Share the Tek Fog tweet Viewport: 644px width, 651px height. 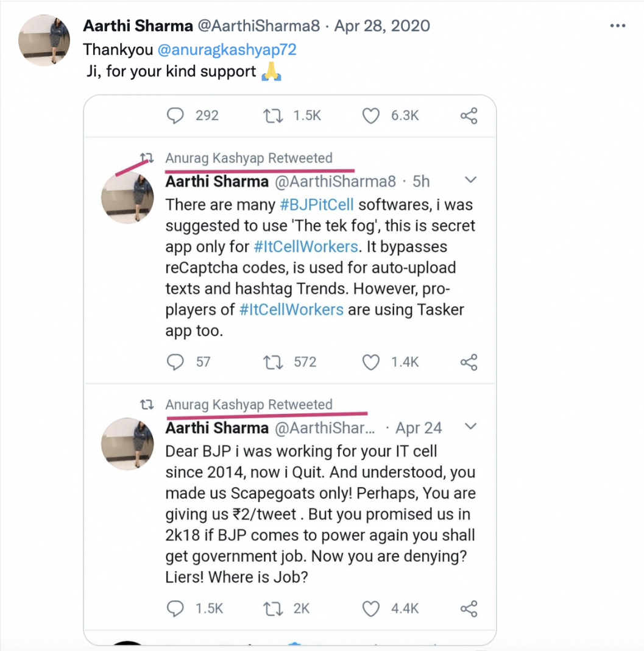click(x=468, y=363)
